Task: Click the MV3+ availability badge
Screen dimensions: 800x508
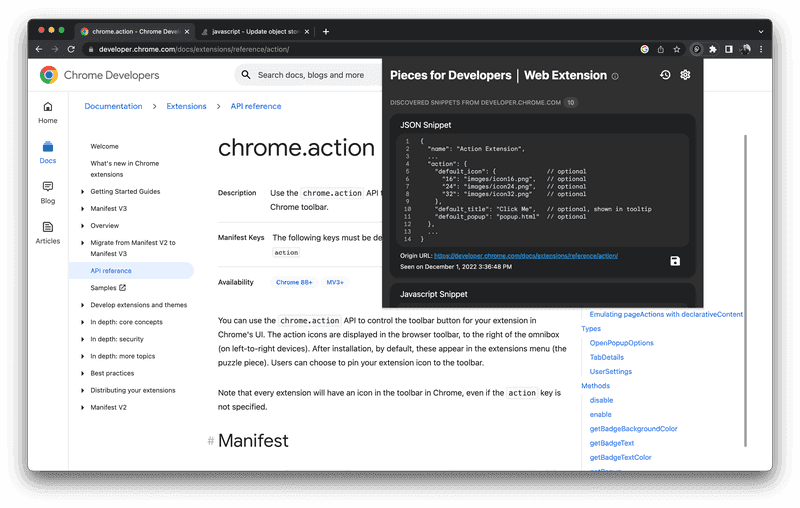Action: click(x=335, y=282)
